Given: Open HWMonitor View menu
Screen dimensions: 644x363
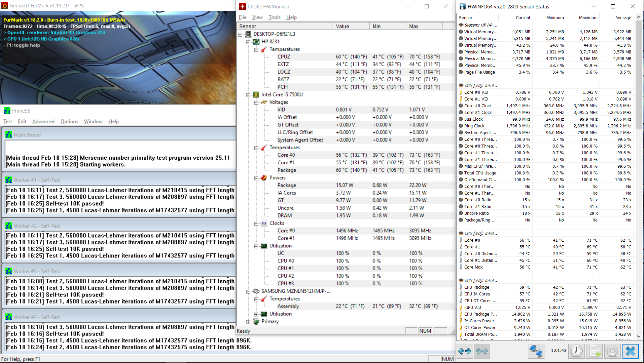Looking at the screenshot, I should pos(257,17).
